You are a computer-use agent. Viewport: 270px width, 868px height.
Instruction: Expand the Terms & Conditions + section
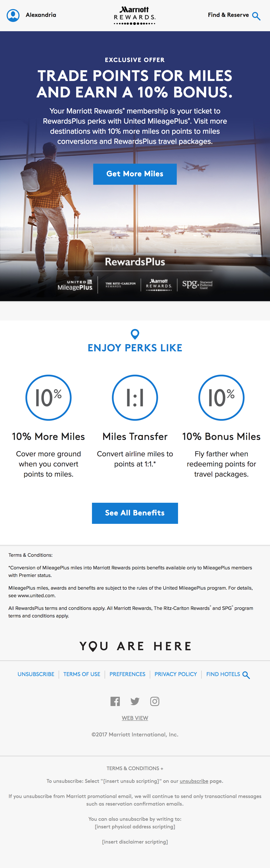(x=135, y=768)
